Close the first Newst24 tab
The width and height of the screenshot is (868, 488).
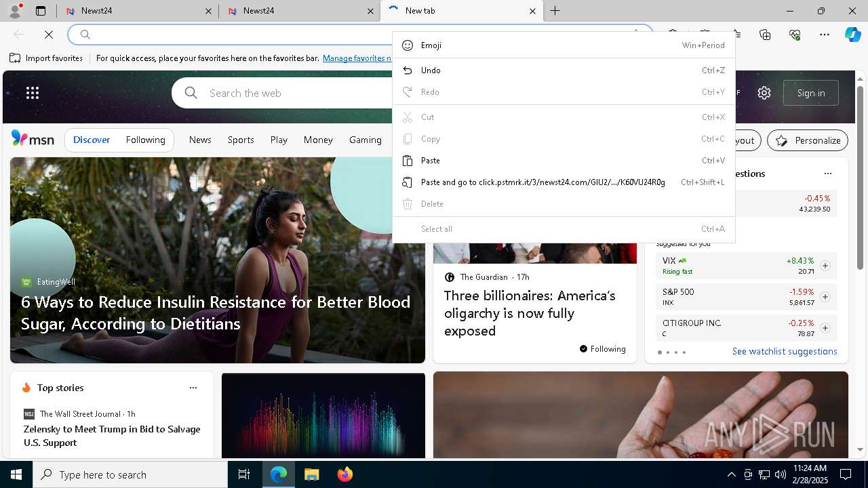pos(208,11)
